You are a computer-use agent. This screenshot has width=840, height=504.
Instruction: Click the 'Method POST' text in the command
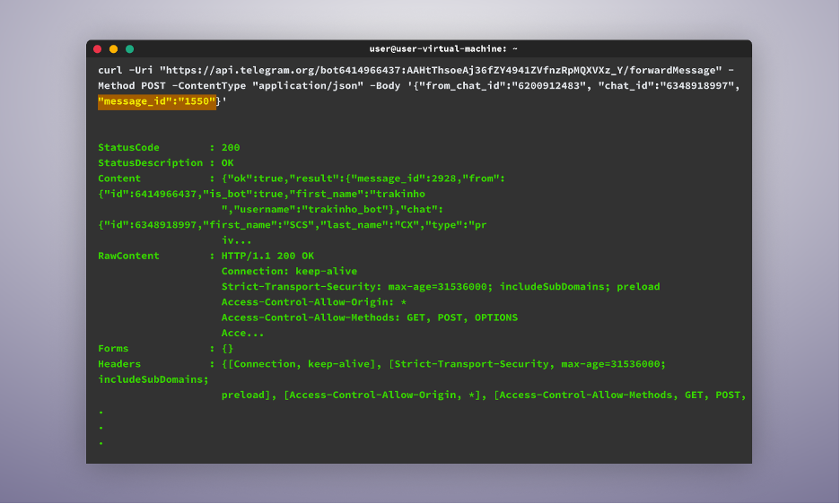click(x=132, y=86)
